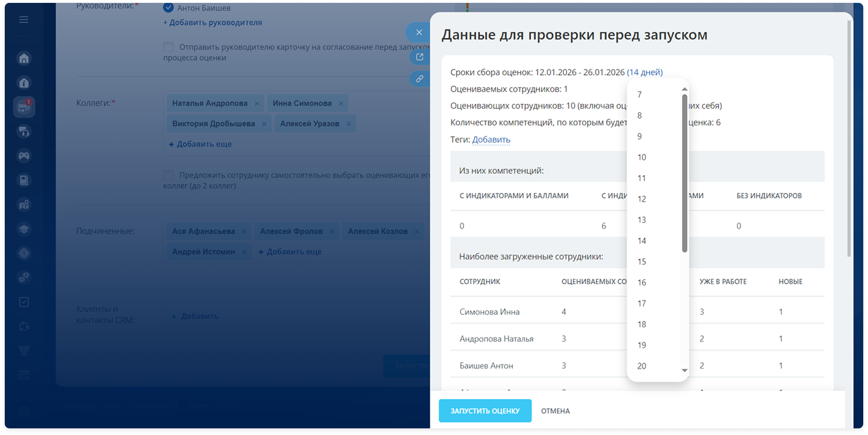
Task: Select 10 in the days dropdown list
Action: (642, 157)
